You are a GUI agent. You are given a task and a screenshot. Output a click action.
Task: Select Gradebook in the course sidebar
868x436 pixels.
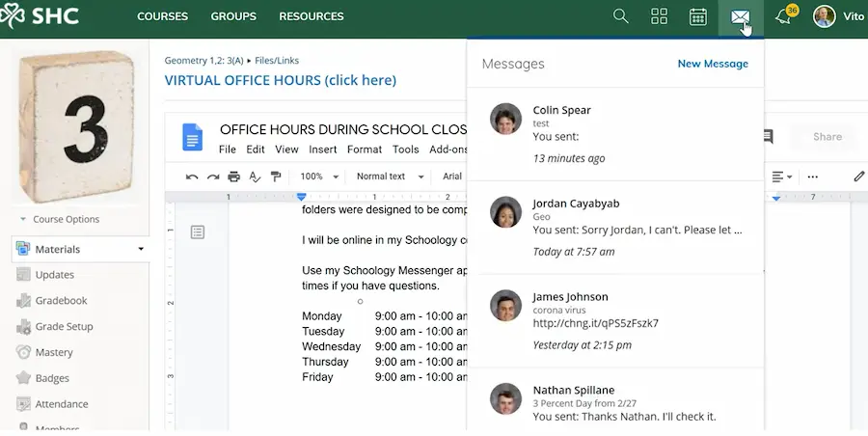point(62,300)
